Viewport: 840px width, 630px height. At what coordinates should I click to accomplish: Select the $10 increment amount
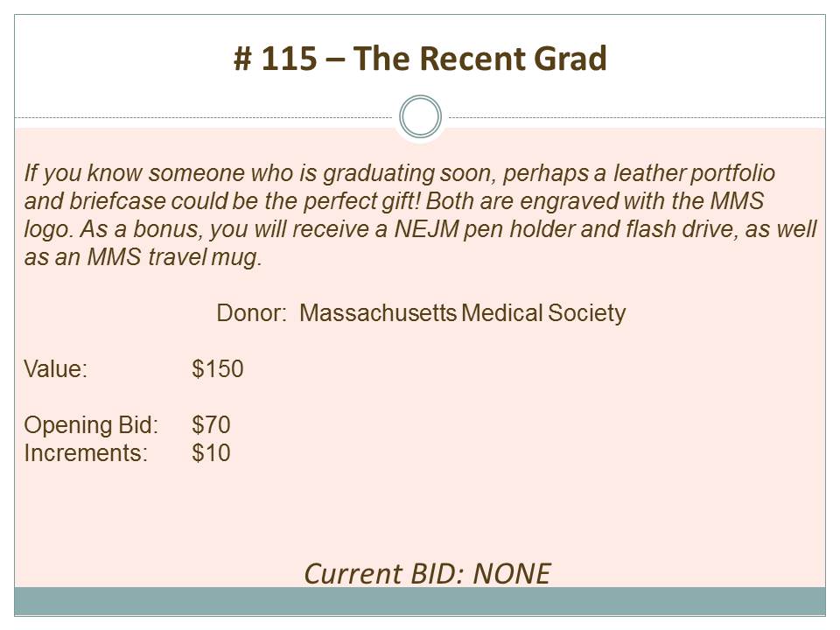coord(211,452)
